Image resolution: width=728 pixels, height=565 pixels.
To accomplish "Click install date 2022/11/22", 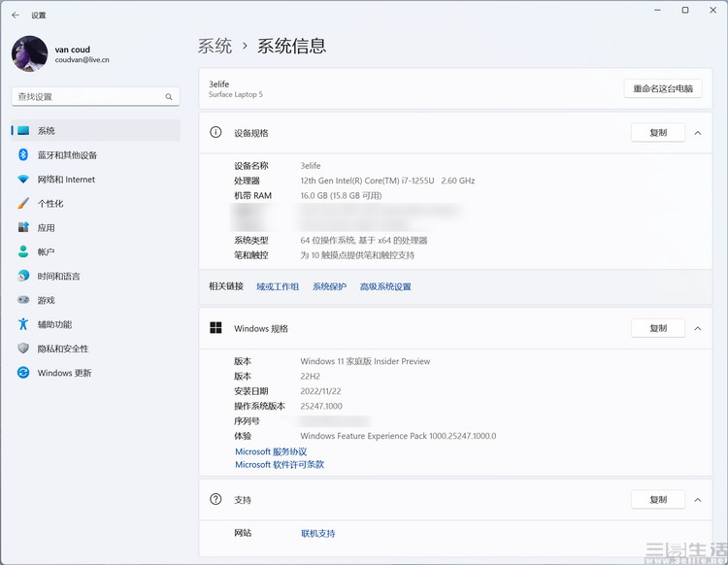I will 320,391.
